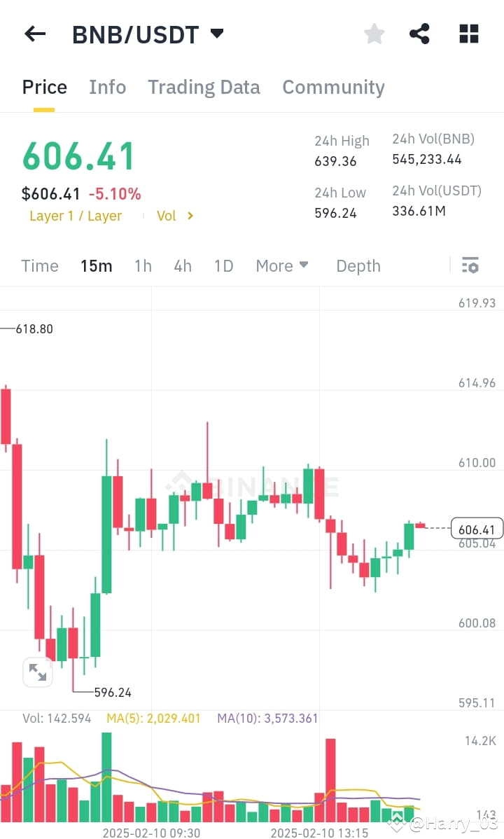Select the Time timeframe option

39,265
